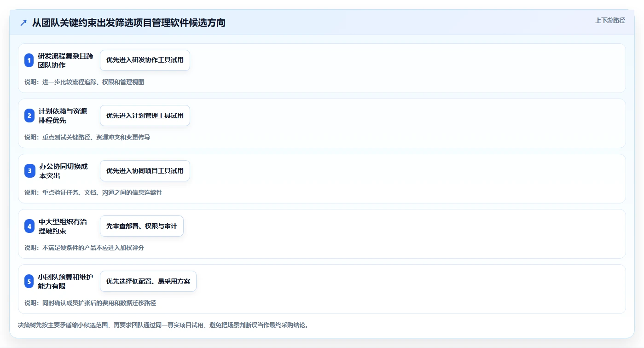Click the number 5 step badge

pyautogui.click(x=29, y=281)
